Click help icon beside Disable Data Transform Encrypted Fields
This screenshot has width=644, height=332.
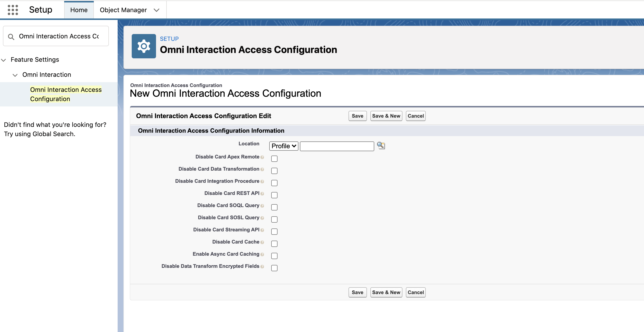pos(262,267)
